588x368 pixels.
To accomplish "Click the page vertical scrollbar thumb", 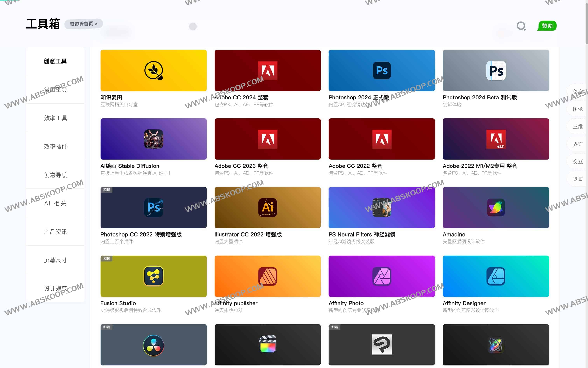I will click(x=587, y=23).
